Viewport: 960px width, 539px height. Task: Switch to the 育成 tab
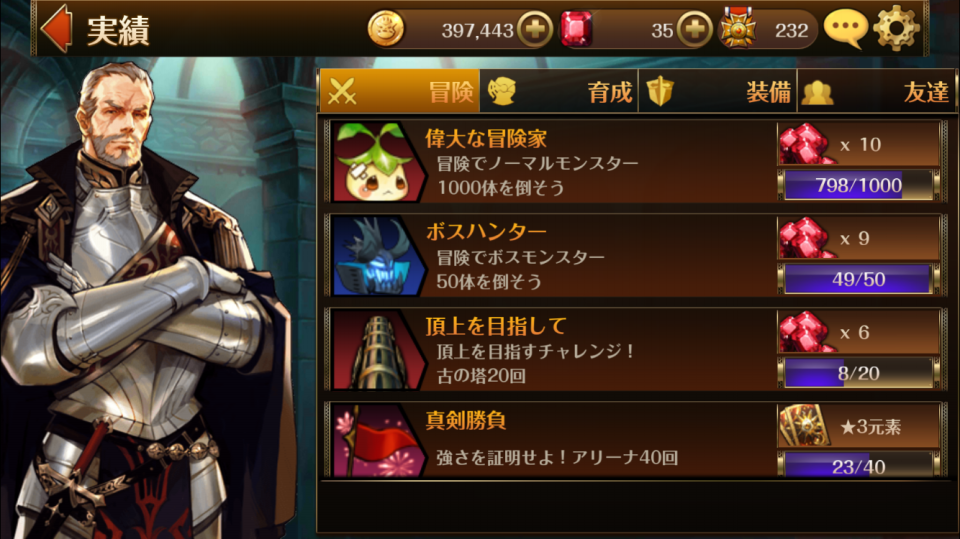[558, 92]
